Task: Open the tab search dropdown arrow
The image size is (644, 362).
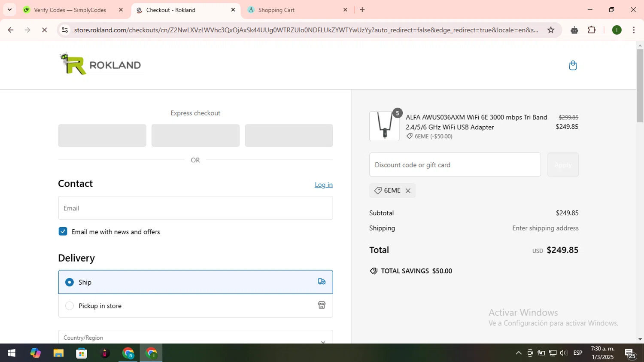Action: click(x=9, y=9)
